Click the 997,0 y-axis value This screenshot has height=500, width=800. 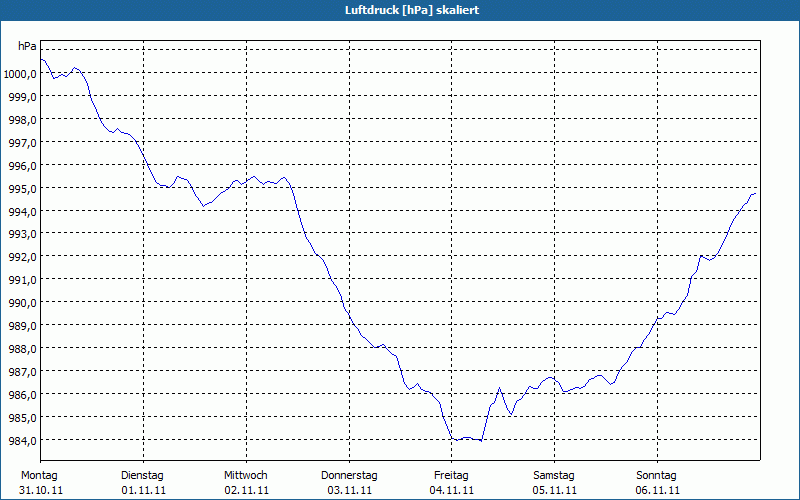(x=23, y=143)
